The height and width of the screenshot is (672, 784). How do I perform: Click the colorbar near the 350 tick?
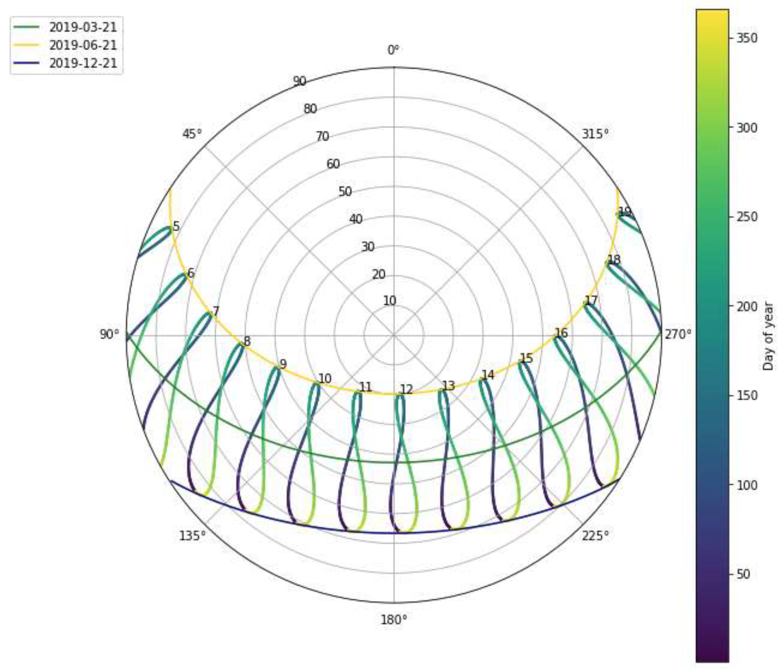coord(712,38)
